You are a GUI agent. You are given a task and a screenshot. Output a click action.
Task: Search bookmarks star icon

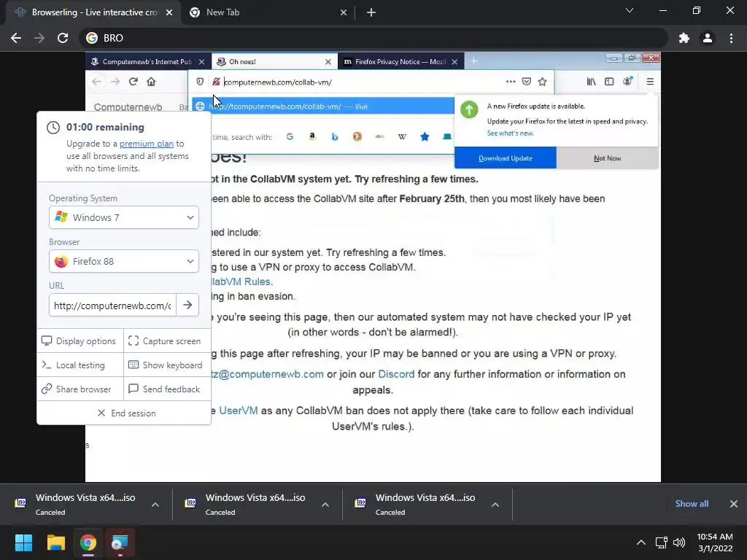(425, 136)
